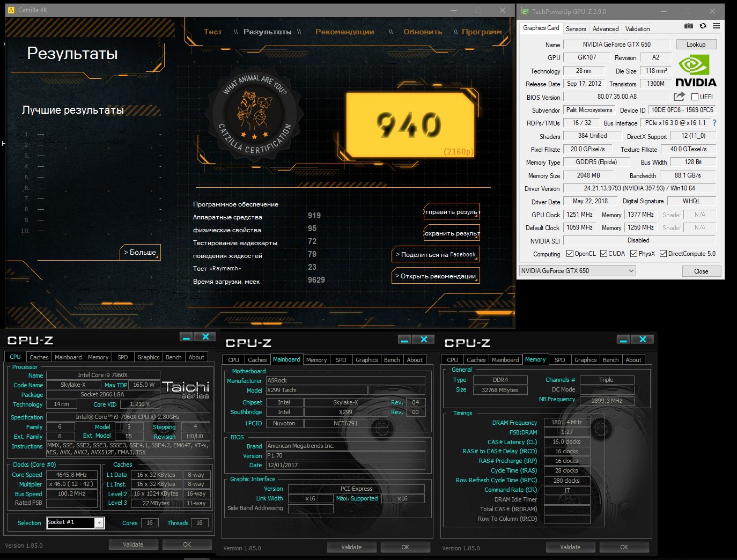
Task: Click the 940 score display in Catzilla
Action: (x=410, y=125)
